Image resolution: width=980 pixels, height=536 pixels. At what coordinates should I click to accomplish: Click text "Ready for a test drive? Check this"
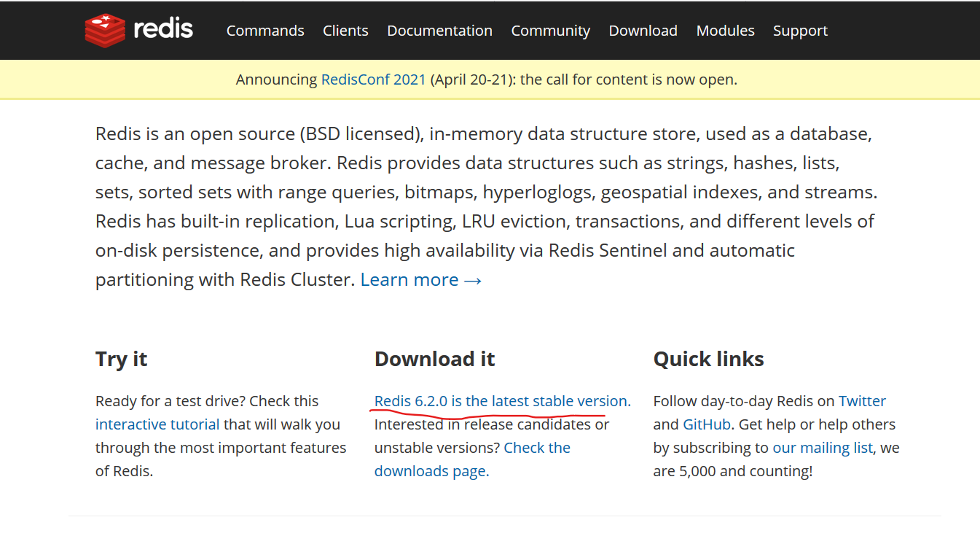click(x=207, y=401)
